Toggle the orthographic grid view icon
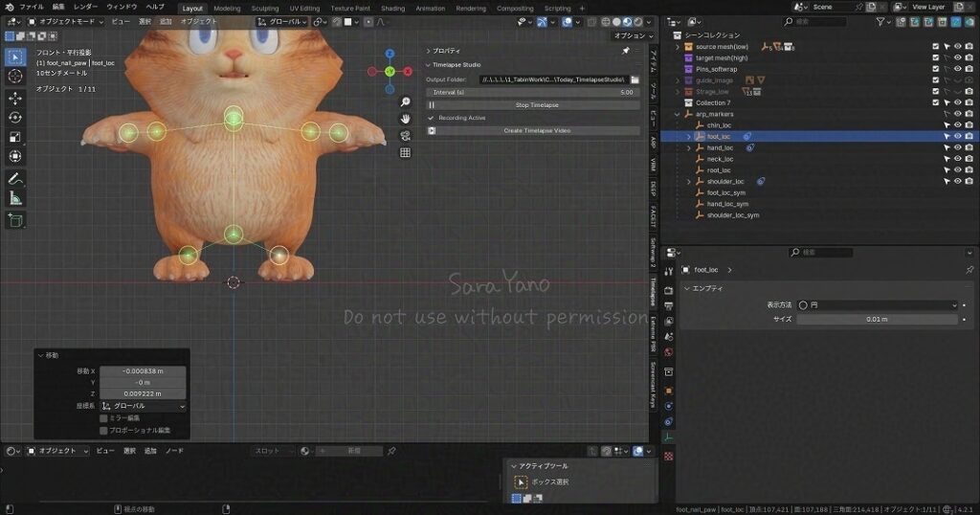 (x=406, y=152)
